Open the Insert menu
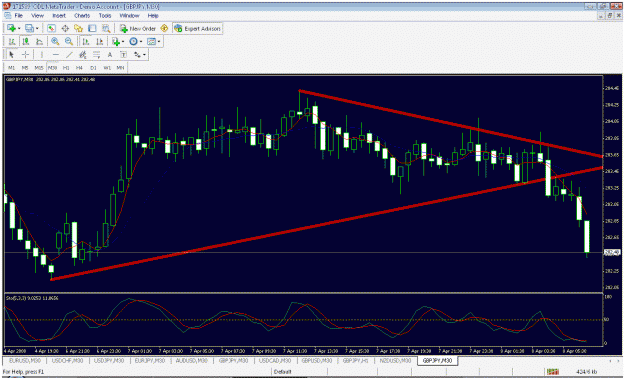This screenshot has width=625, height=378. tap(59, 16)
